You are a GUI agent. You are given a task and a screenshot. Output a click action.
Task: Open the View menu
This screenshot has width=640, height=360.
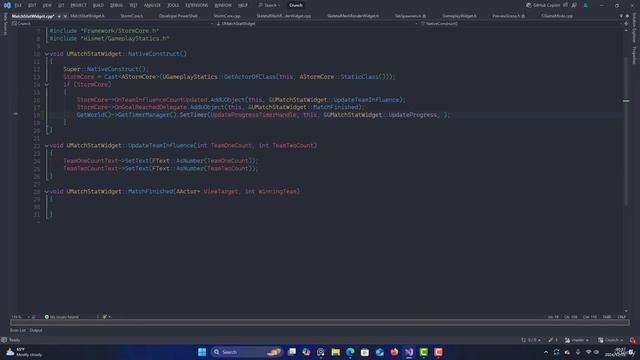[47, 5]
